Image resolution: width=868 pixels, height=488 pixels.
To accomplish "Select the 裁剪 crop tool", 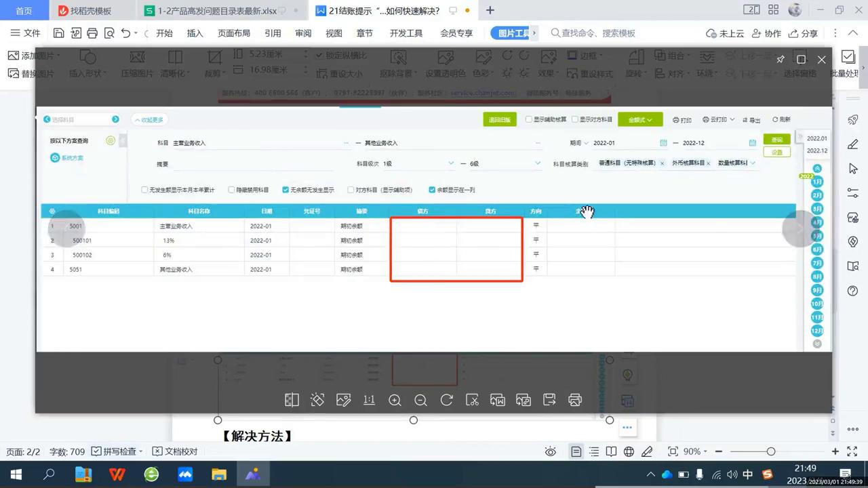I will [214, 64].
